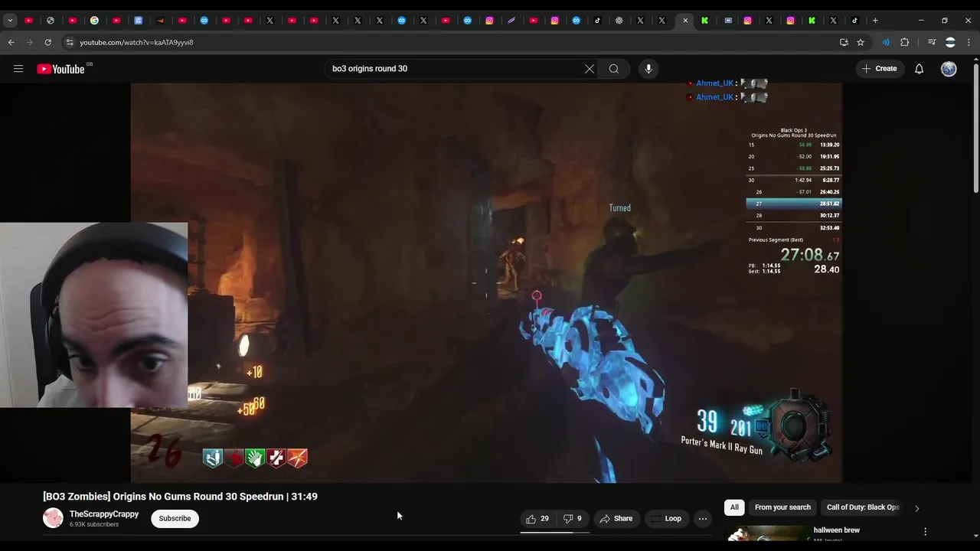
Task: Click the browser address bar URL
Action: pos(136,43)
